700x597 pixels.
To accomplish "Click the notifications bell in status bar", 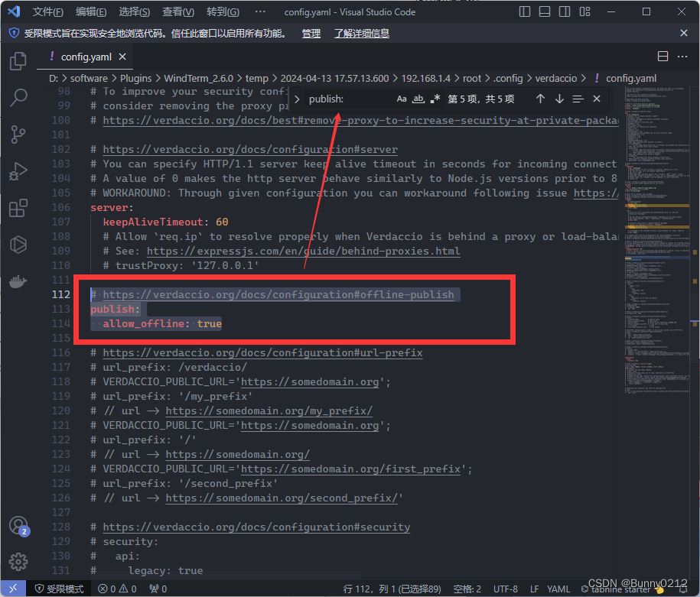I will (683, 589).
